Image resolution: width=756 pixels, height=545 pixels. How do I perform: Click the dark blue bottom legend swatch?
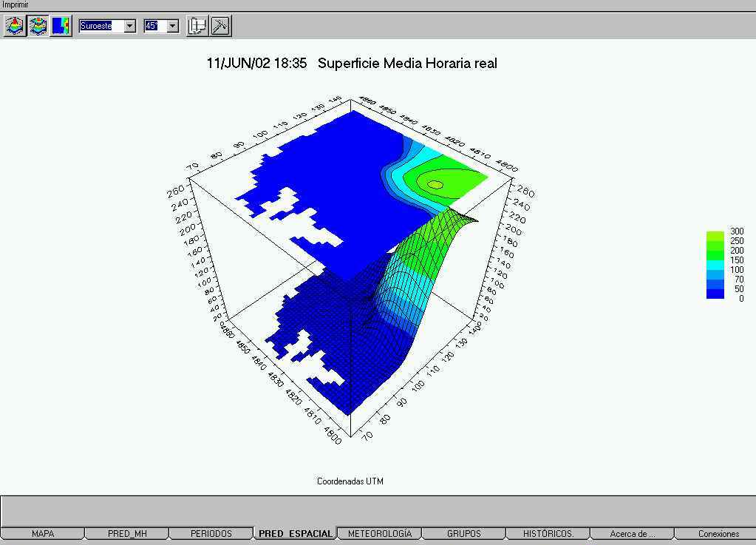click(x=715, y=294)
